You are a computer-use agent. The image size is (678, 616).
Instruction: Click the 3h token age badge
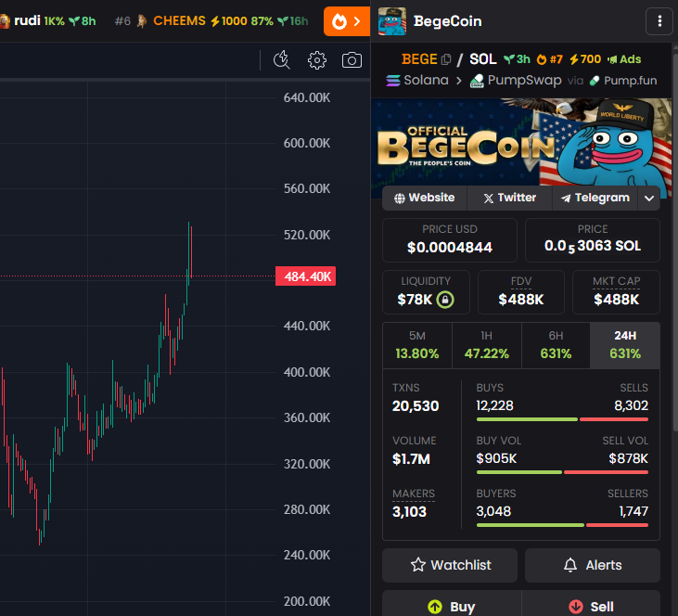point(518,59)
